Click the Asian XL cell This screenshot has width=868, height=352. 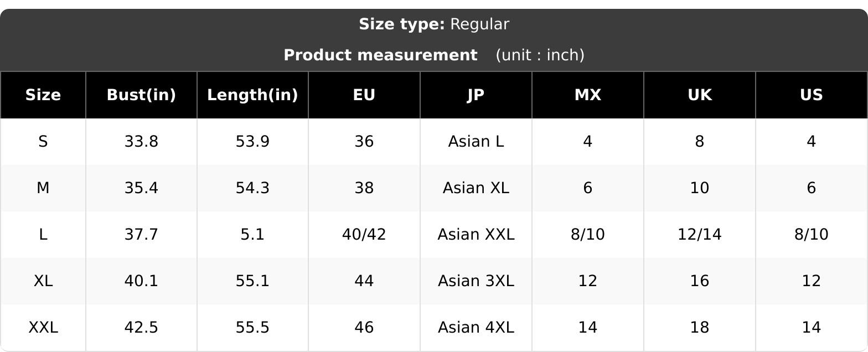click(x=476, y=188)
